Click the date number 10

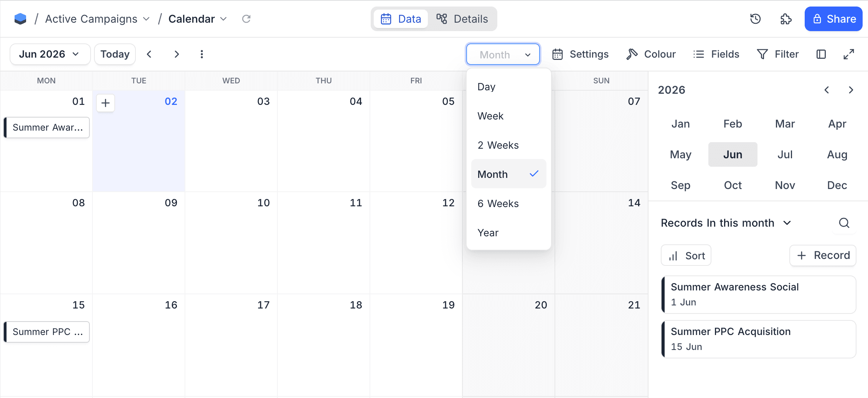point(264,203)
